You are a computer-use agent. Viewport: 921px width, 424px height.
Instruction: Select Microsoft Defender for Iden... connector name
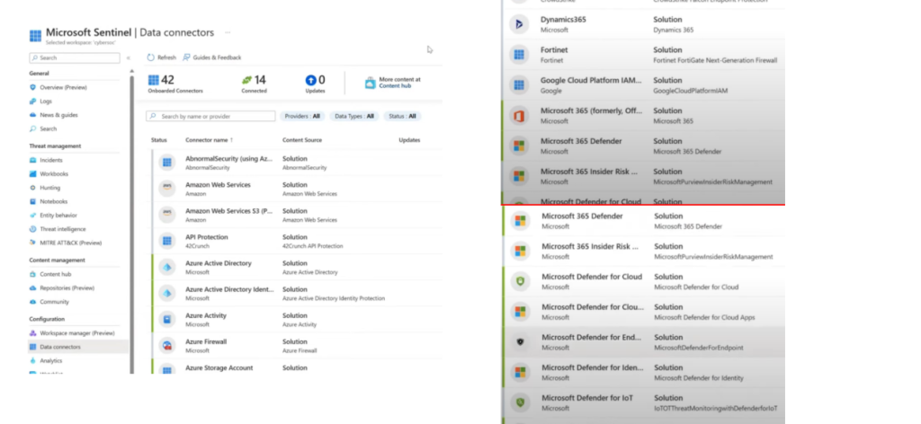(593, 368)
